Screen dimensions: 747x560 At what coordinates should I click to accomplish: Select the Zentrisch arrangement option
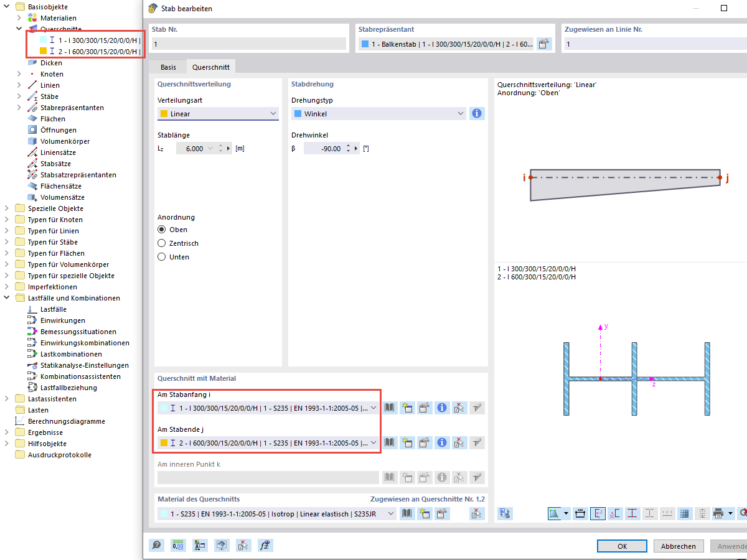coord(162,243)
